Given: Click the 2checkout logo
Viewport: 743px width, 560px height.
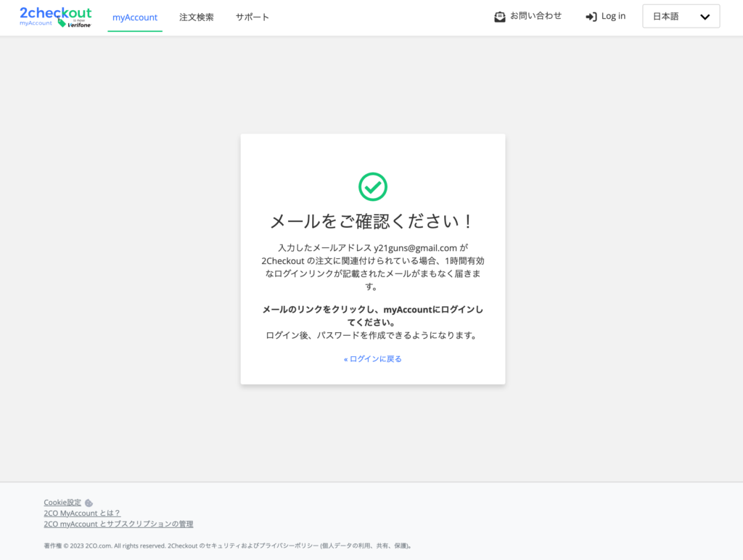Looking at the screenshot, I should tap(55, 17).
